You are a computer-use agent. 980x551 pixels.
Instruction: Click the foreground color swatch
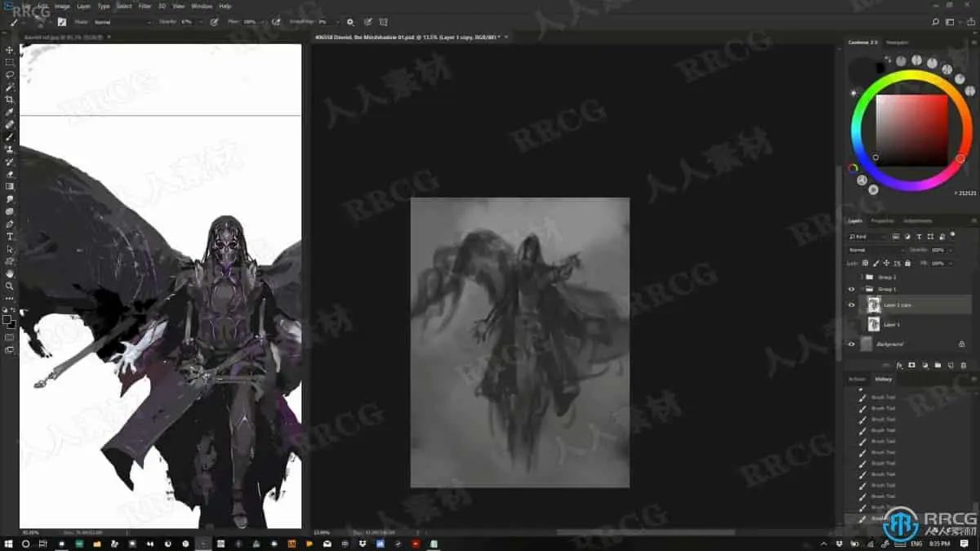[7, 319]
